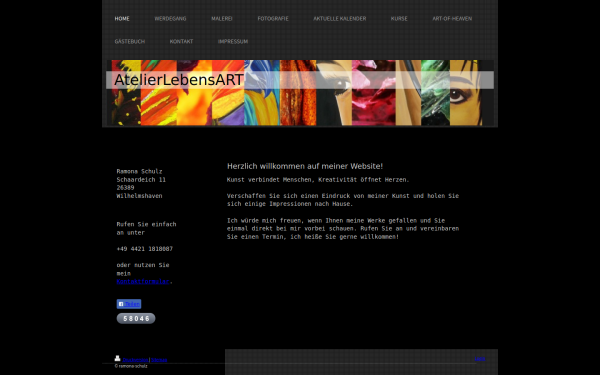Open AKTUELLE KALENDER page
Screen dimensions: 600x375
click(x=340, y=18)
